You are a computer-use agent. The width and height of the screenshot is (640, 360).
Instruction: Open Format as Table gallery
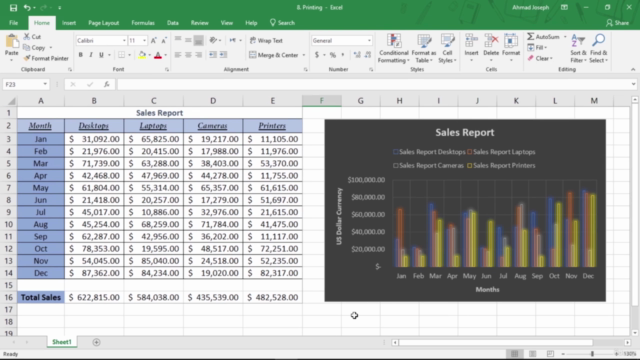424,49
